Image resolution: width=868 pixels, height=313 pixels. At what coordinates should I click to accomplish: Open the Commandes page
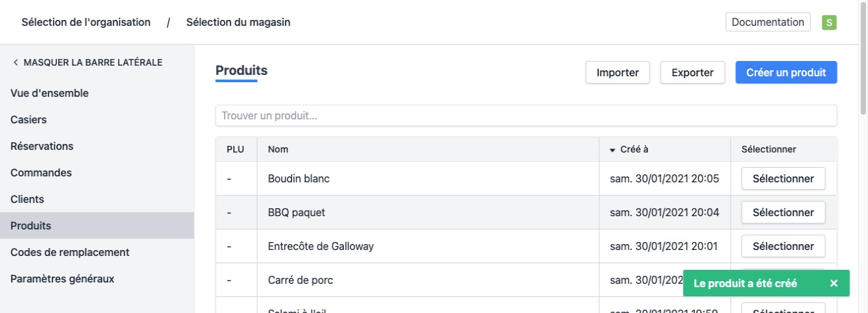(x=41, y=173)
